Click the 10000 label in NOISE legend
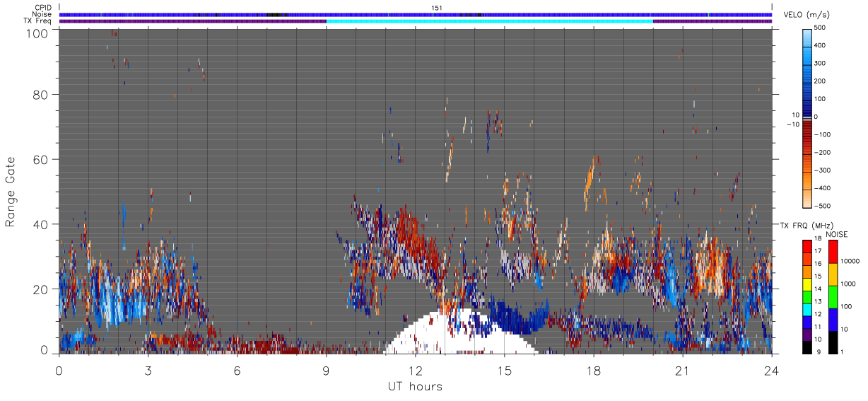The width and height of the screenshot is (868, 401). [x=849, y=262]
